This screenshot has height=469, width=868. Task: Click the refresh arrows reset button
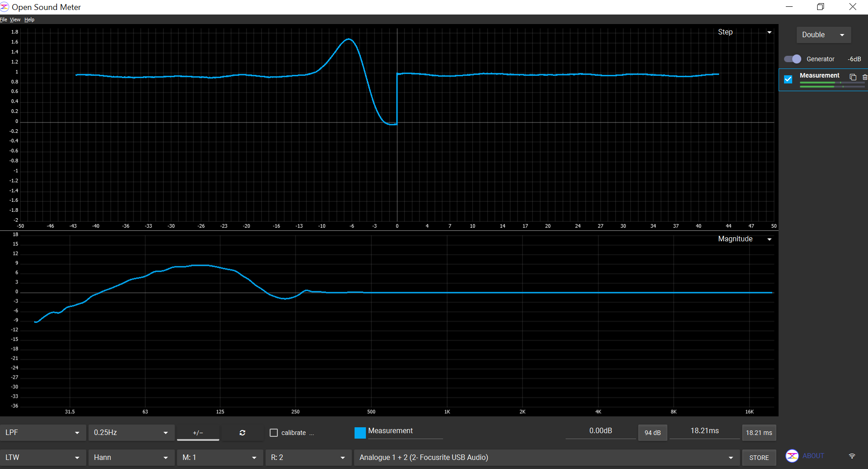(x=242, y=433)
